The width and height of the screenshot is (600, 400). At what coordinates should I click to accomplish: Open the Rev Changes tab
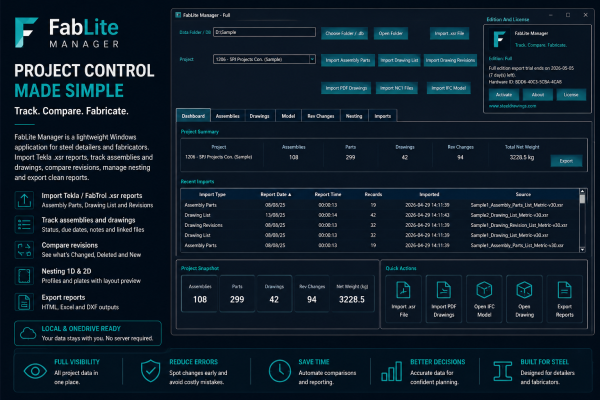point(321,116)
